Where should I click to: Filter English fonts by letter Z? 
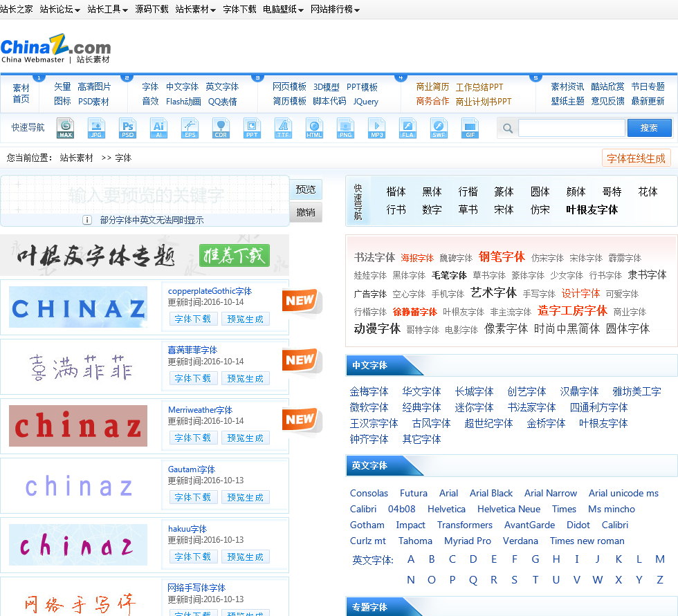click(660, 580)
